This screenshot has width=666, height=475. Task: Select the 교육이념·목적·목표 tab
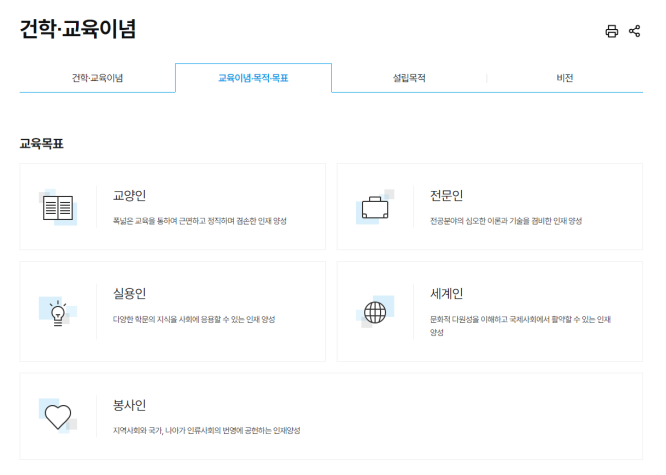253,78
